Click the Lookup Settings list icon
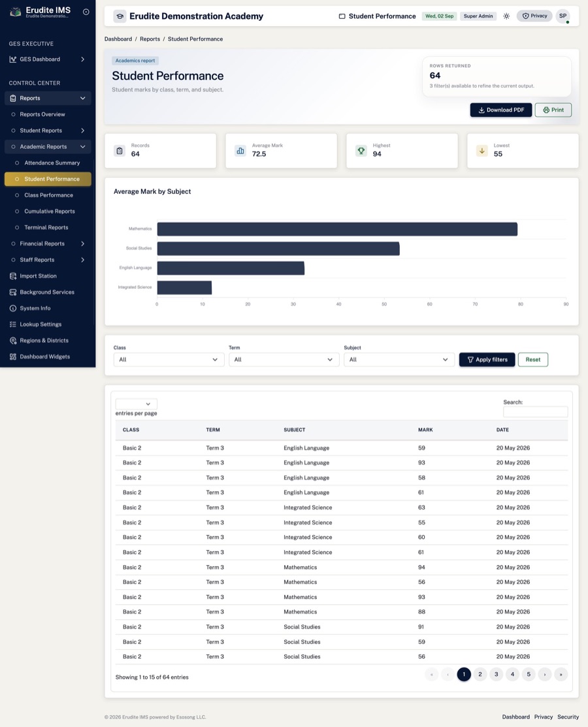Viewport: 588px width, 727px height. coord(13,325)
